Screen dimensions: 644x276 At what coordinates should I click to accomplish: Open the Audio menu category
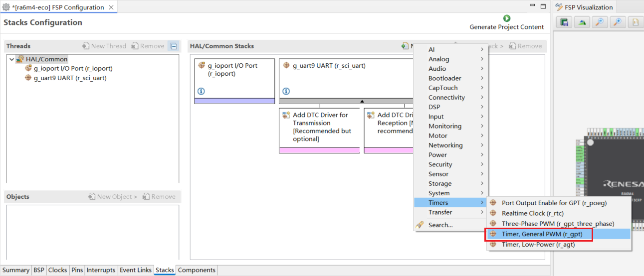click(x=451, y=69)
